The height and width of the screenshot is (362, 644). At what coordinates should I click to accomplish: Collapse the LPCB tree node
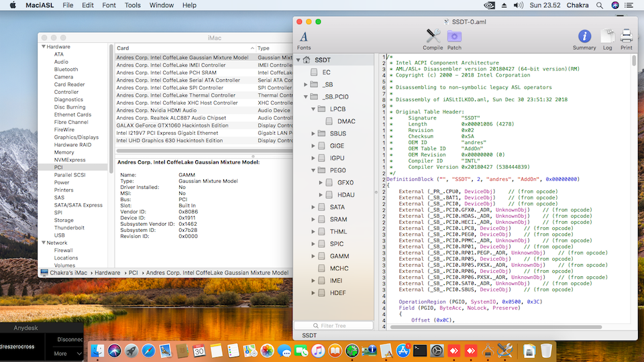(315, 109)
